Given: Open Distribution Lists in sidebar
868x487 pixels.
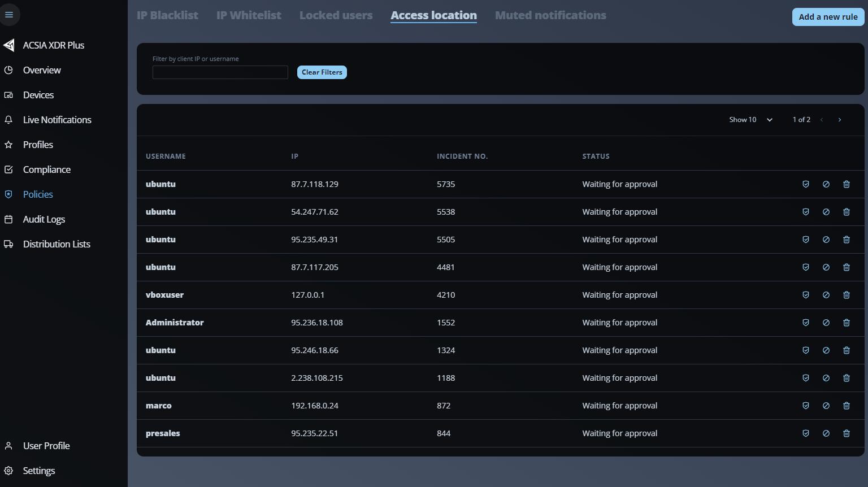Looking at the screenshot, I should pos(57,244).
